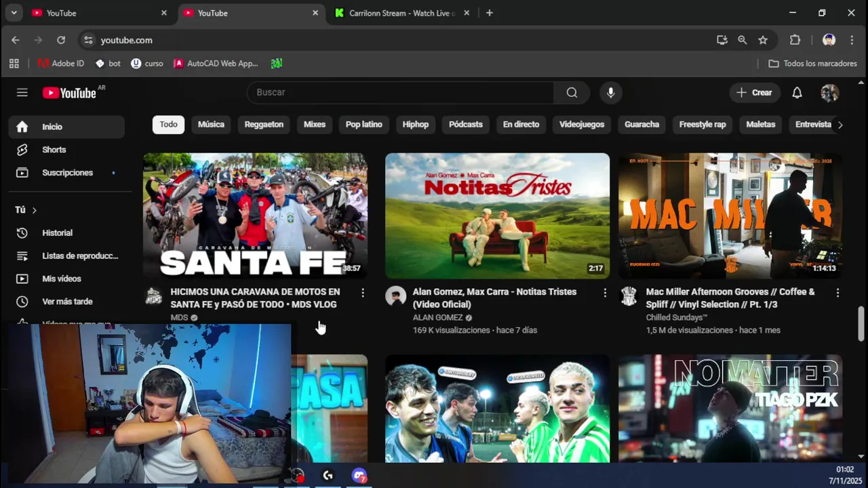Start voice search with the microphone icon
This screenshot has height=488, width=868.
(611, 92)
